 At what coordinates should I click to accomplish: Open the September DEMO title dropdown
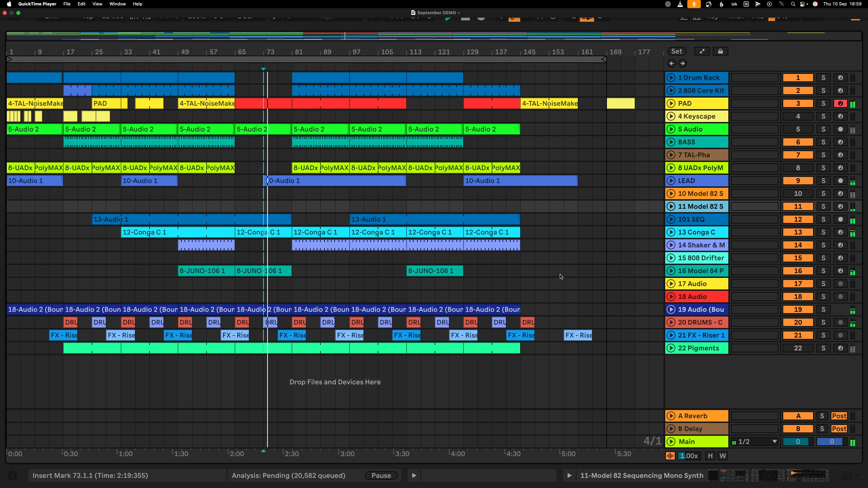pos(436,13)
